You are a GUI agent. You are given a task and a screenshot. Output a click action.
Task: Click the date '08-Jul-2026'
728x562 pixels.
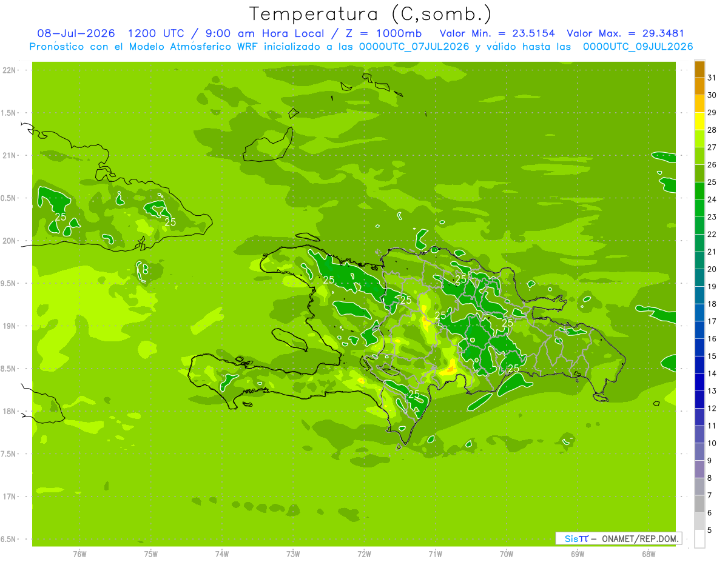pos(76,33)
